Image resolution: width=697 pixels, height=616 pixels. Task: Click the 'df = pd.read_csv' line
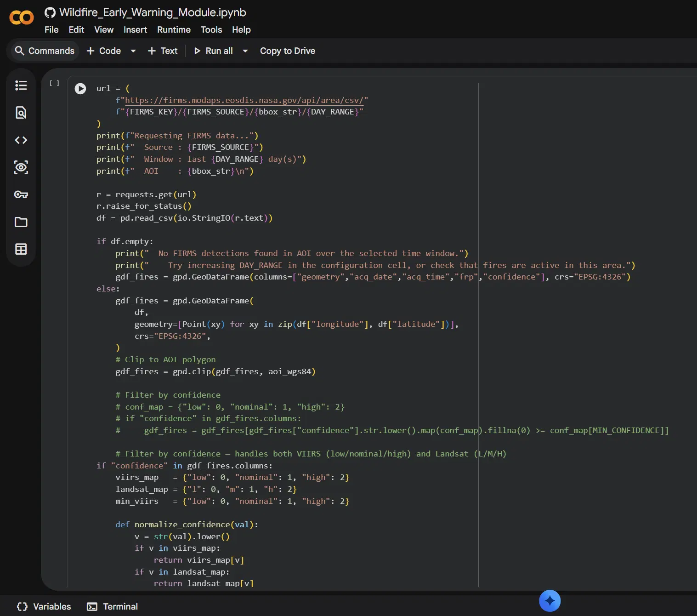184,218
